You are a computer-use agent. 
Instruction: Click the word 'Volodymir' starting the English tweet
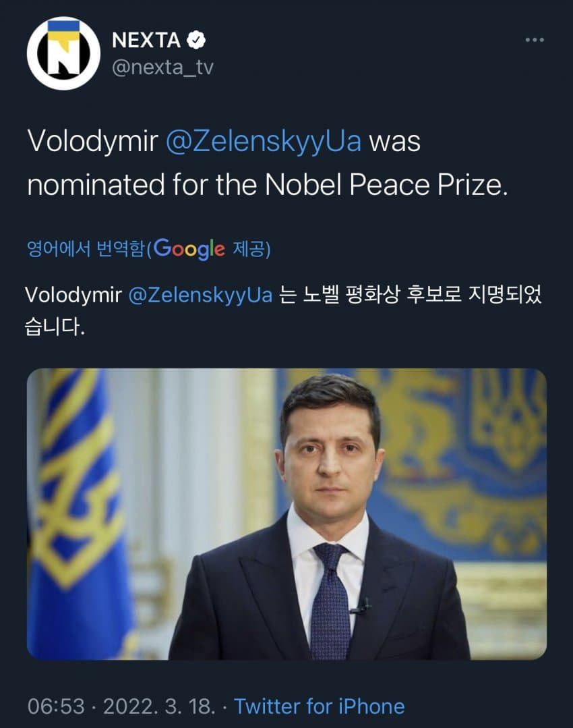(92, 142)
